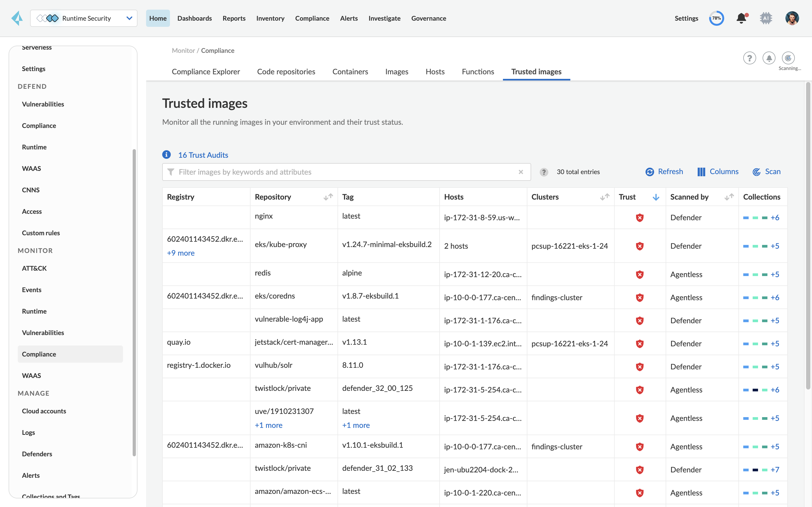Click the 78% progress circle indicator
Viewport: 812px width, 507px height.
(716, 18)
